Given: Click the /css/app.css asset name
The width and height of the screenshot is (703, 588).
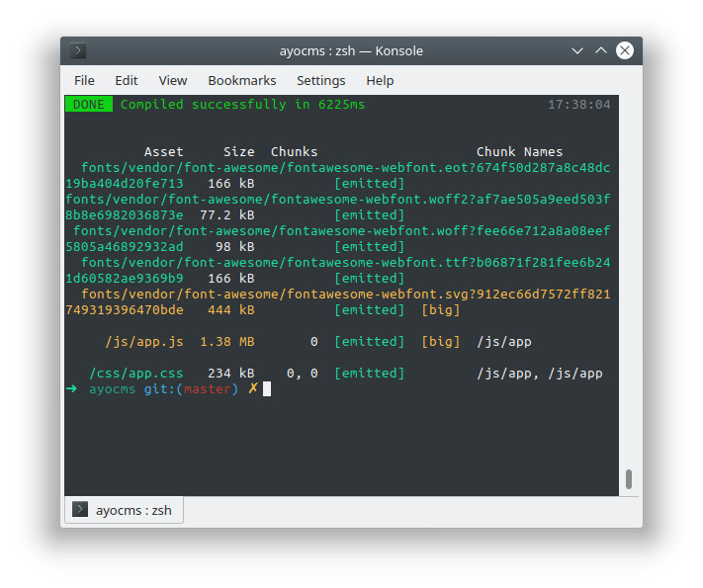Looking at the screenshot, I should 136,374.
